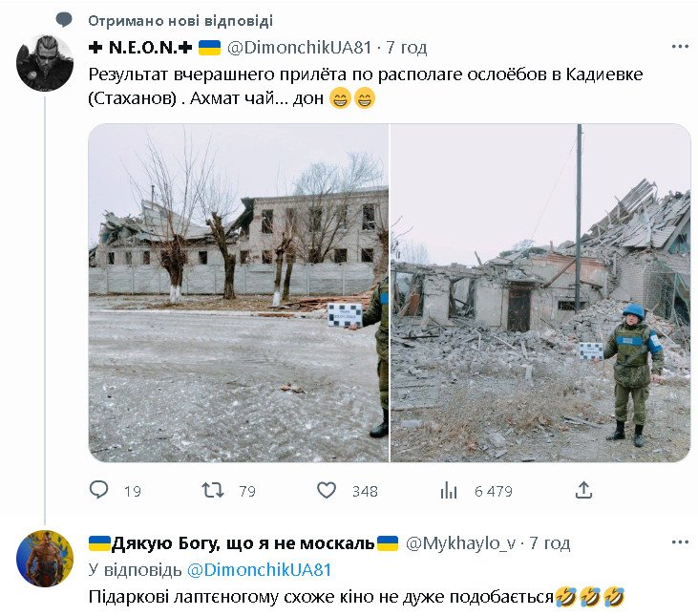Open more options for Mykhaylo_v reply

680,542
